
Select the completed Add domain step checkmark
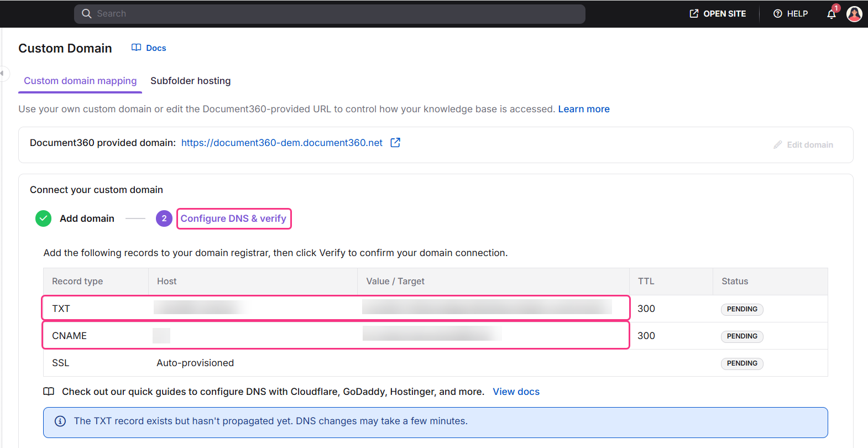pos(43,218)
